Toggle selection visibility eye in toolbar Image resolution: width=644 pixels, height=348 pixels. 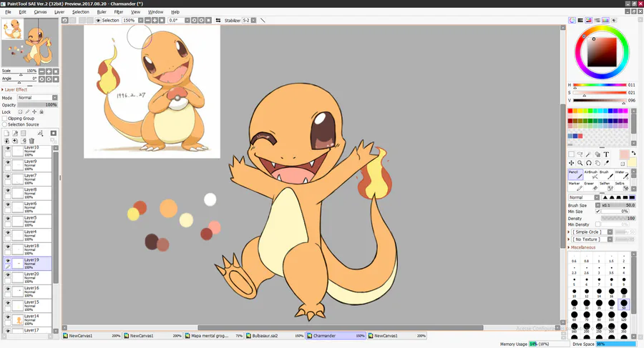pyautogui.click(x=98, y=20)
